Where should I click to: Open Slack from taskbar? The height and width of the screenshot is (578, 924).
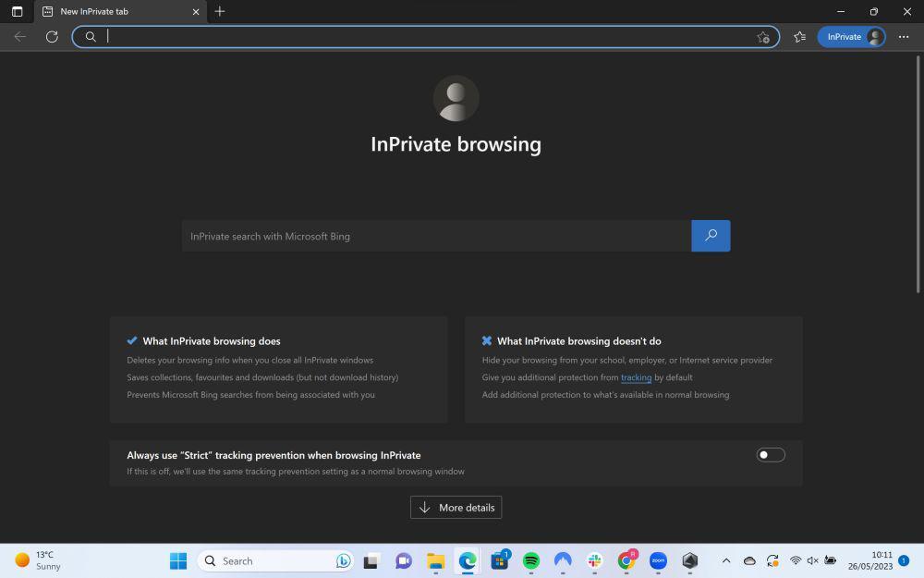[594, 561]
